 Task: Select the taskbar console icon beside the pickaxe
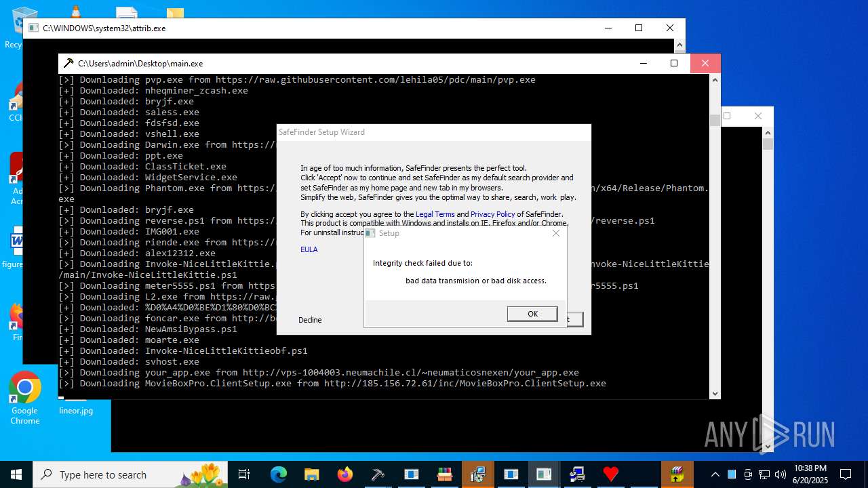tap(412, 474)
